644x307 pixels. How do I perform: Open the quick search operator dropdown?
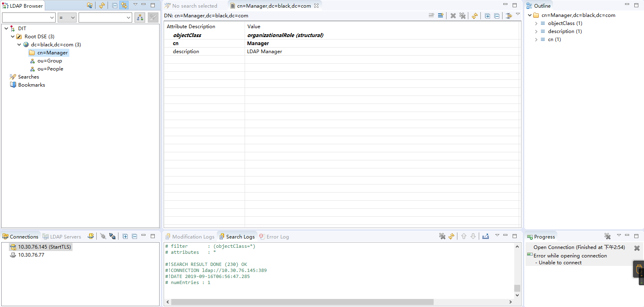(x=67, y=18)
